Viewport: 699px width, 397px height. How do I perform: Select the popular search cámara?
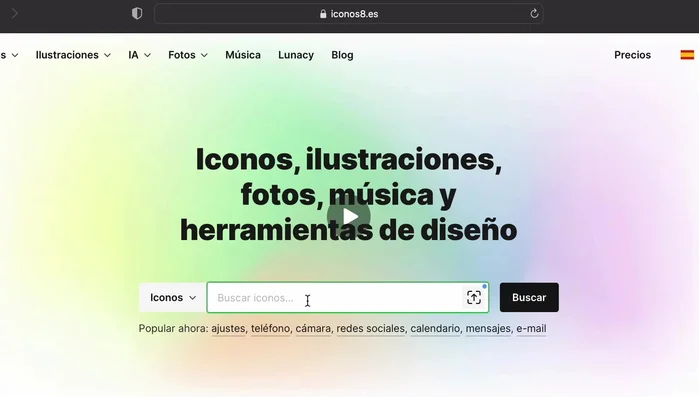tap(313, 328)
